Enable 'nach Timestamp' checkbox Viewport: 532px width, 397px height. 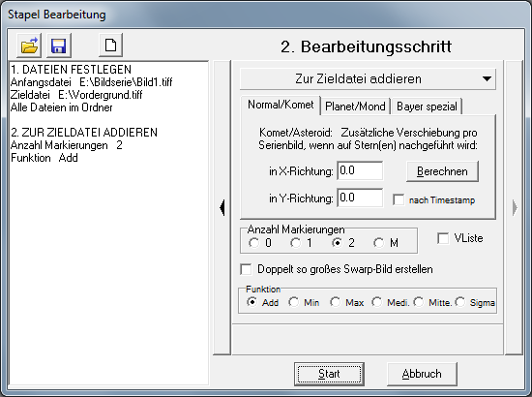pyautogui.click(x=399, y=199)
